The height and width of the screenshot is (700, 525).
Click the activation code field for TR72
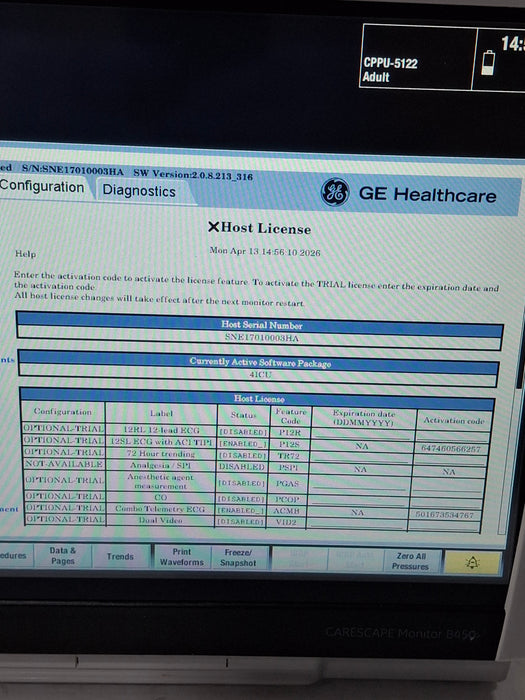coord(450,460)
